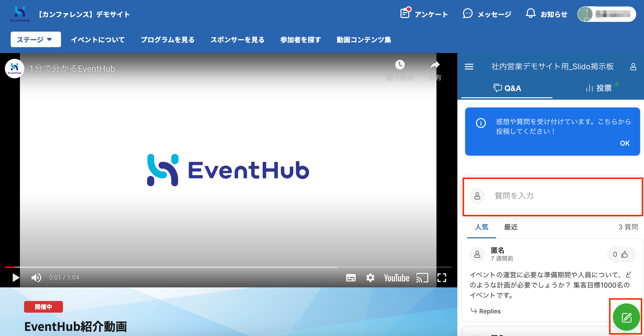Image resolution: width=644 pixels, height=336 pixels.
Task: Click the 後で見る watch later icon
Action: 400,64
